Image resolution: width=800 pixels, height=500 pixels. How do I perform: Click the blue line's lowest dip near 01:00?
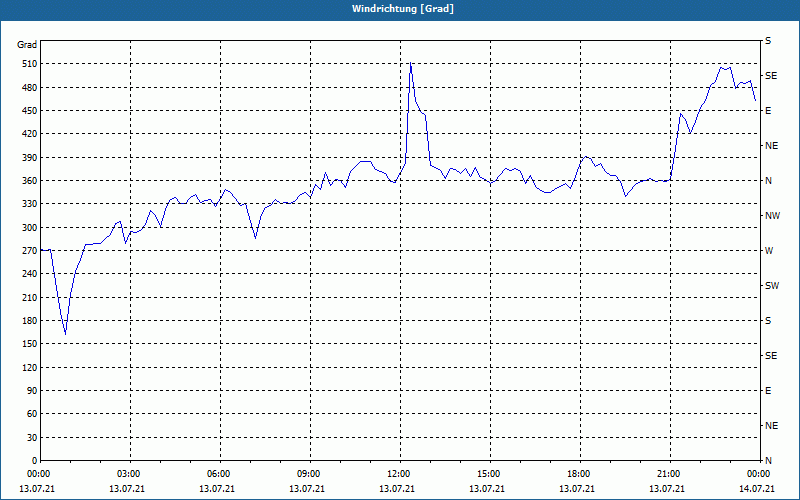pyautogui.click(x=65, y=334)
